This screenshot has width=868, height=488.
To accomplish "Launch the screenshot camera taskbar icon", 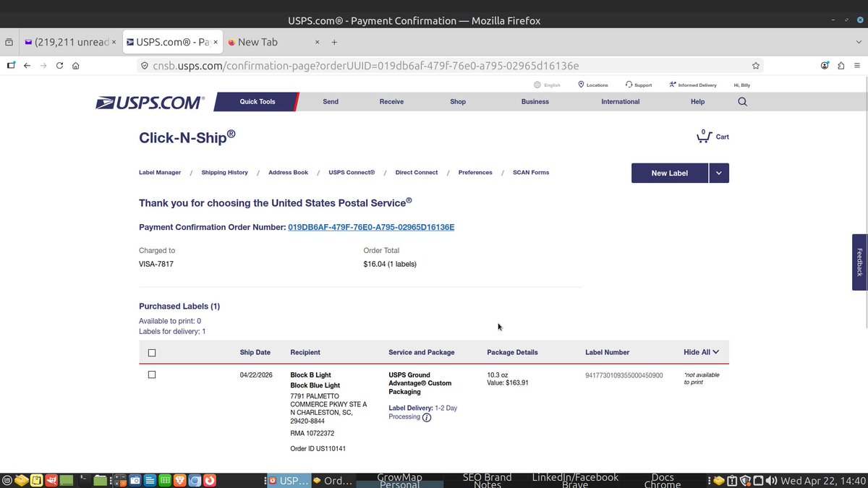I will pyautogui.click(x=135, y=480).
